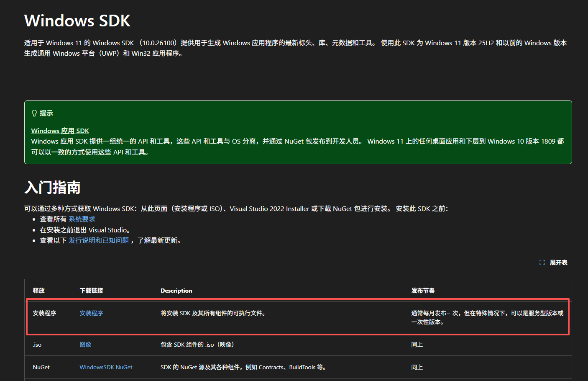
Task: Click the 释放 column header
Action: coord(38,291)
